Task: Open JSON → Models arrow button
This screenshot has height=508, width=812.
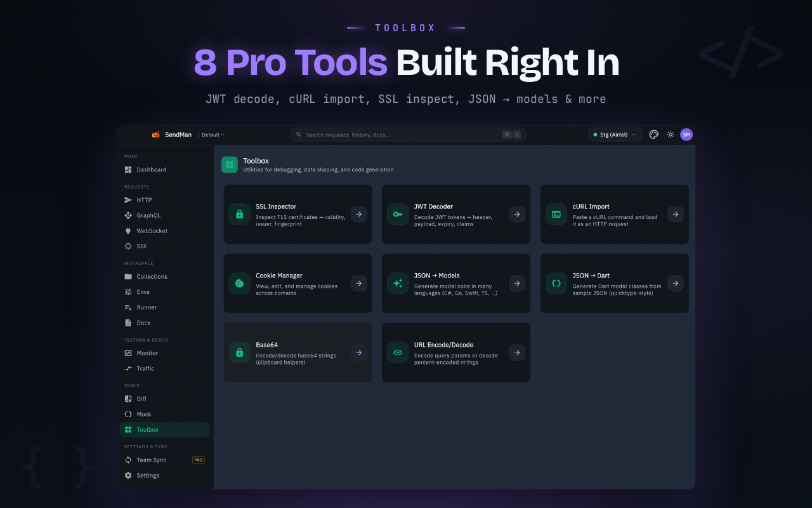Action: pyautogui.click(x=517, y=283)
